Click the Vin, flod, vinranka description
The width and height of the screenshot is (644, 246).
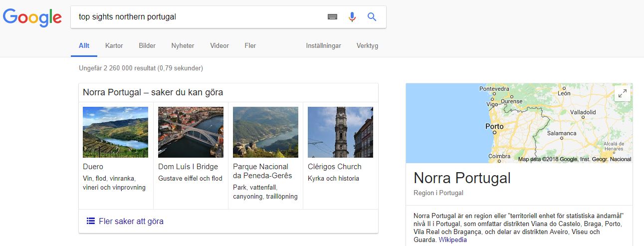point(114,183)
